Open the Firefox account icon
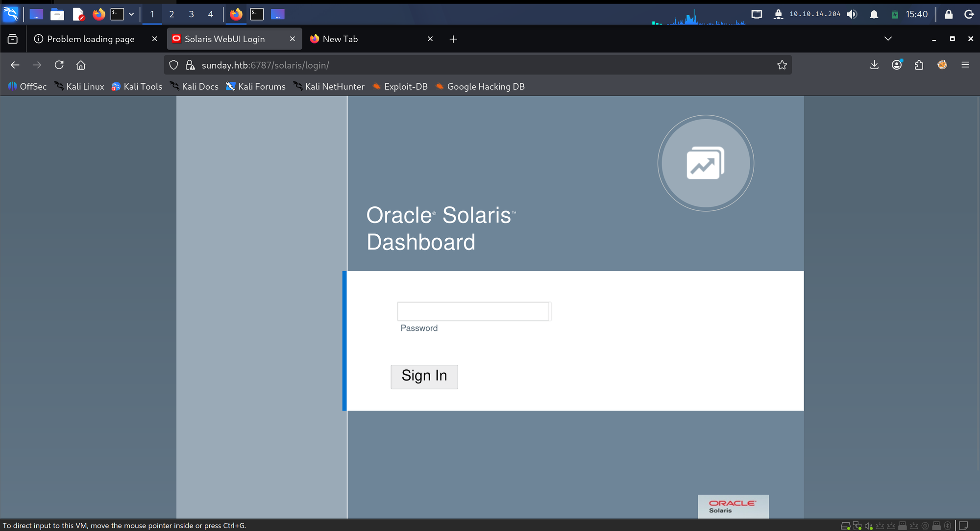Screen dimensions: 980x531 pyautogui.click(x=897, y=65)
